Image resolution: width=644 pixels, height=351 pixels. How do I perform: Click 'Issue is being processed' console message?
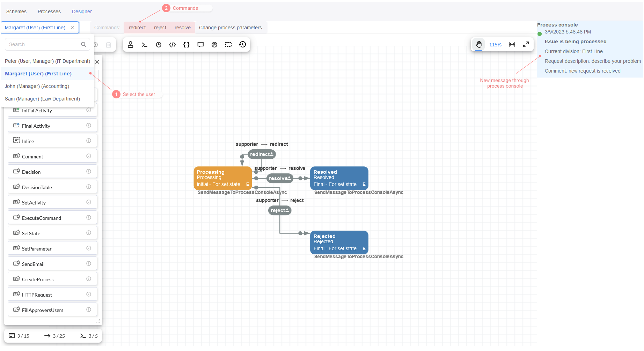(x=576, y=42)
